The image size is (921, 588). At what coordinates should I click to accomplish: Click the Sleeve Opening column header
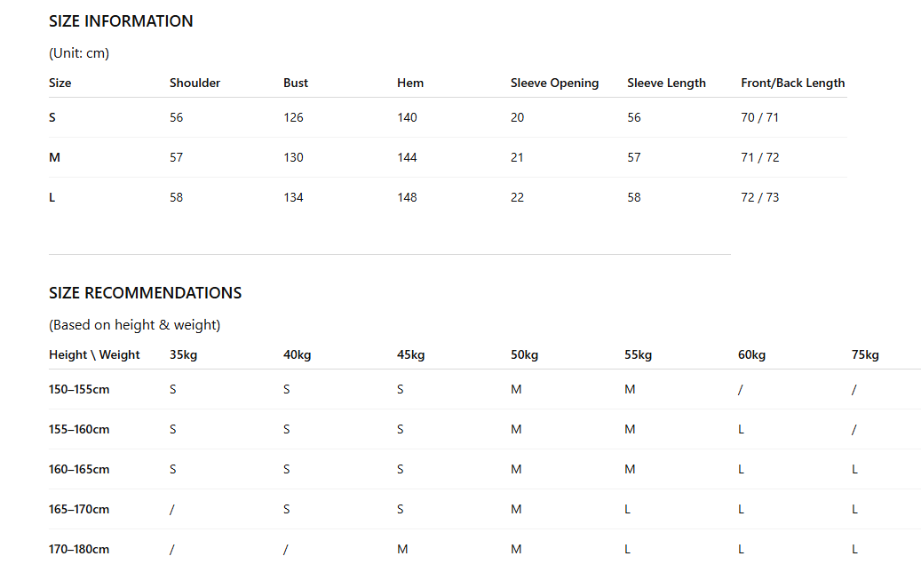554,83
